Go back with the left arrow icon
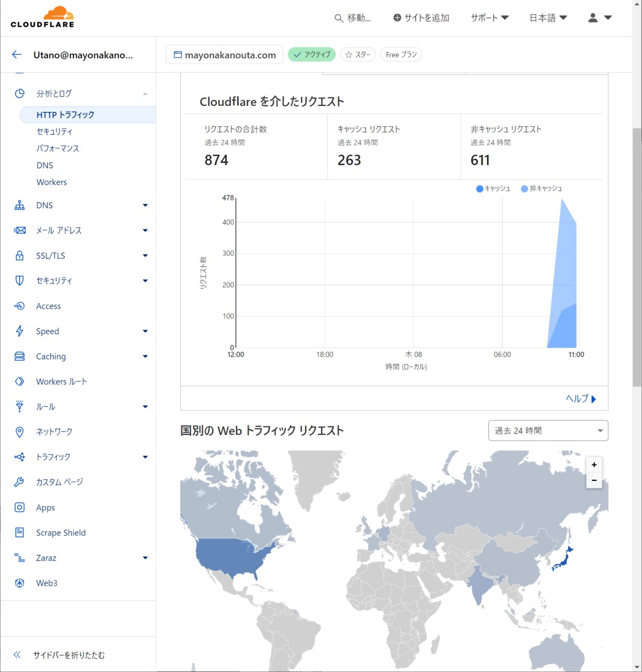The image size is (642, 672). coord(17,55)
